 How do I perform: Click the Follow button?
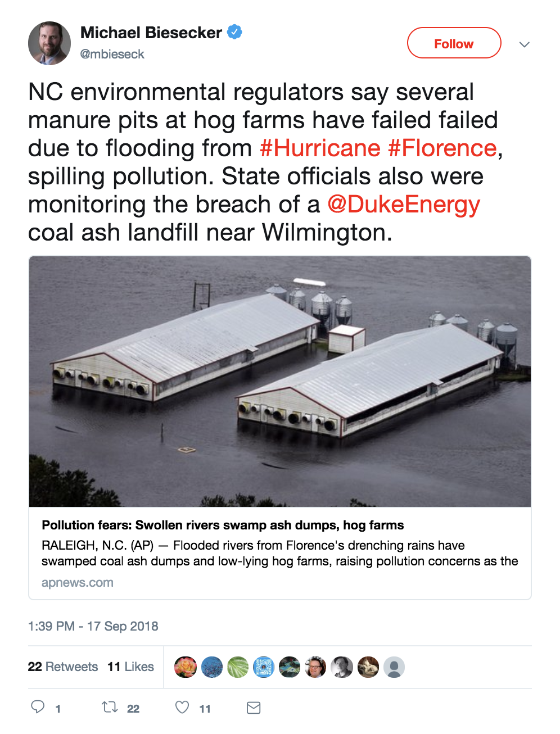454,43
